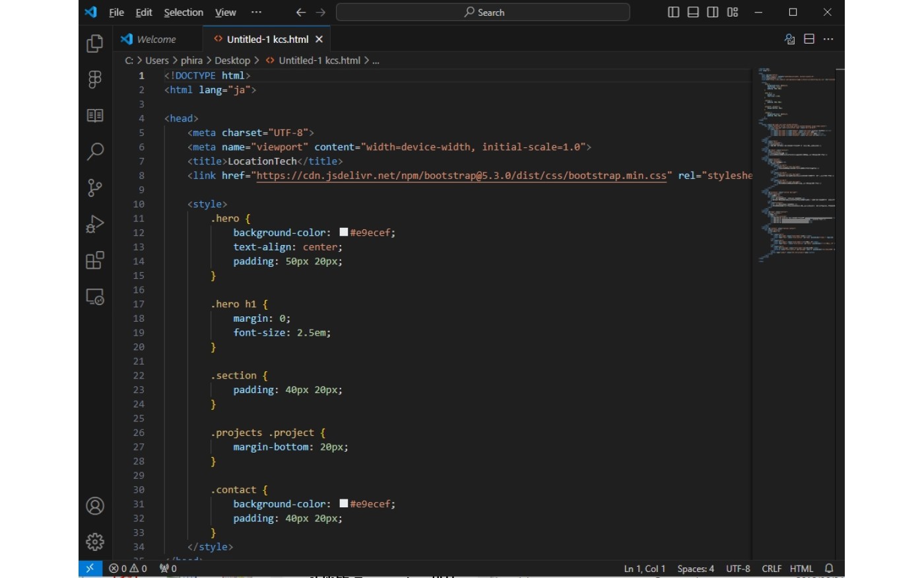924x578 pixels.
Task: Open the Source Control view
Action: [x=94, y=188]
